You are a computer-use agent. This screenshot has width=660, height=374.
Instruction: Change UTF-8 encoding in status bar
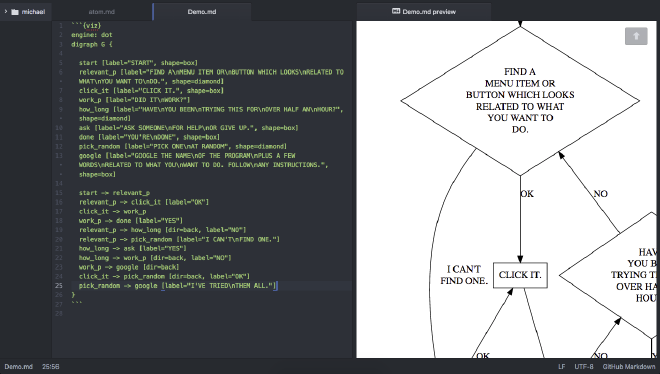[x=584, y=366]
